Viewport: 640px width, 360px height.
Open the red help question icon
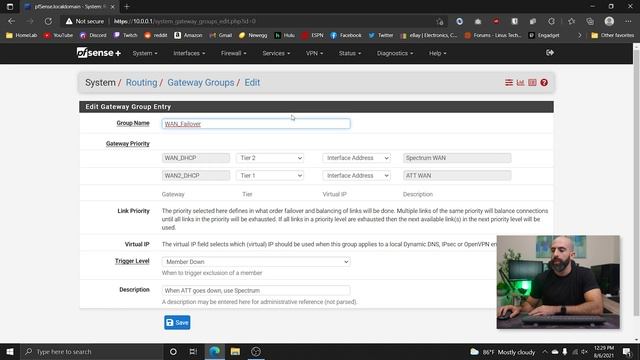point(544,82)
